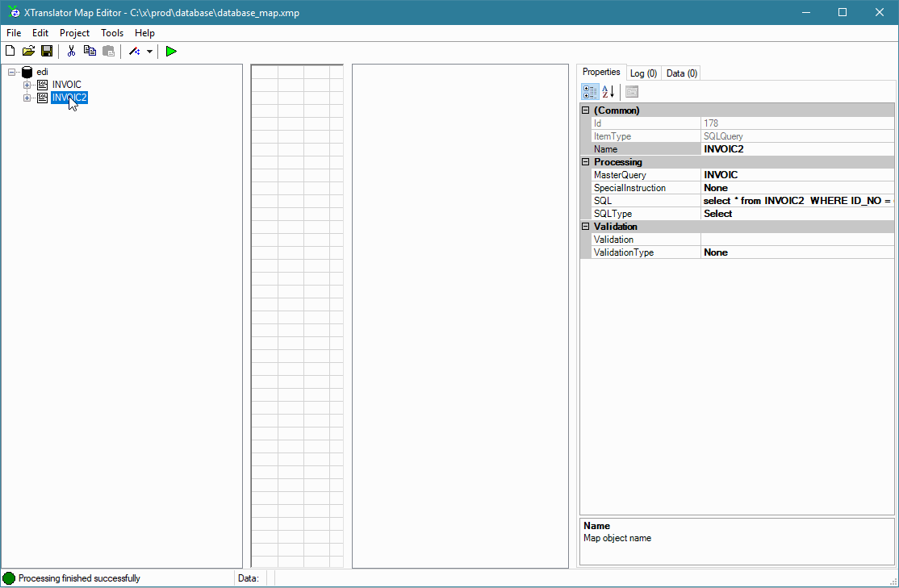Collapse the Validation property category
899x588 pixels.
(585, 227)
